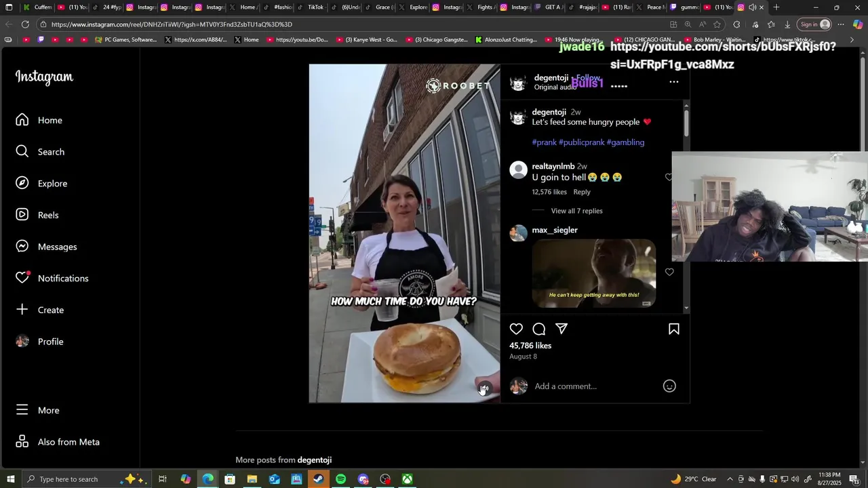
Task: Click the comments panel scrollbar
Action: point(686,122)
